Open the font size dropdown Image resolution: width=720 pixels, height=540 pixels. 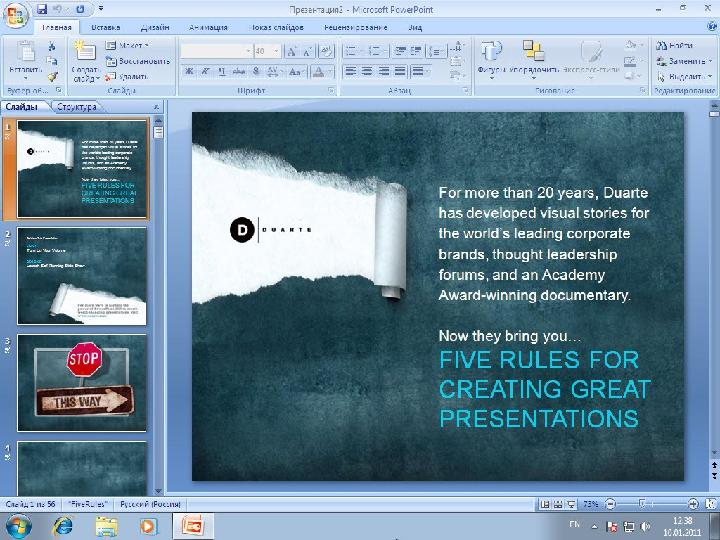click(276, 51)
